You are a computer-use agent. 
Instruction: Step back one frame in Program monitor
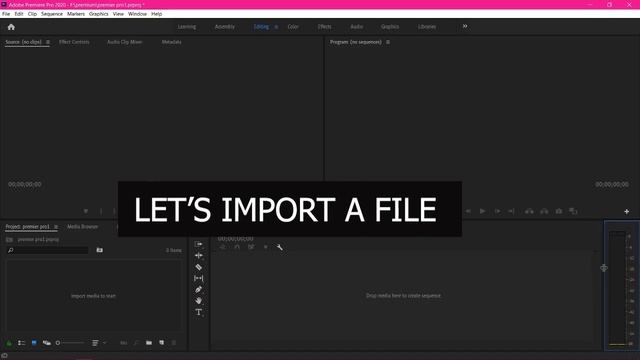tap(468, 211)
